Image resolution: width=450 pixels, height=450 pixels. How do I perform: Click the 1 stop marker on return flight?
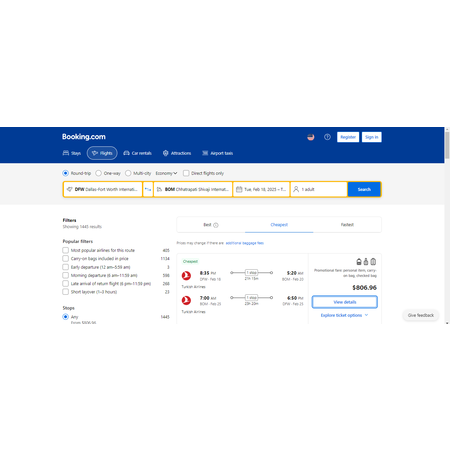pyautogui.click(x=251, y=297)
